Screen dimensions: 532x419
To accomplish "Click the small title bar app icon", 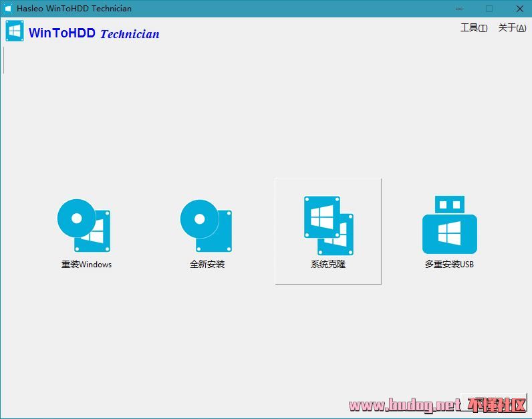I will (7, 9).
